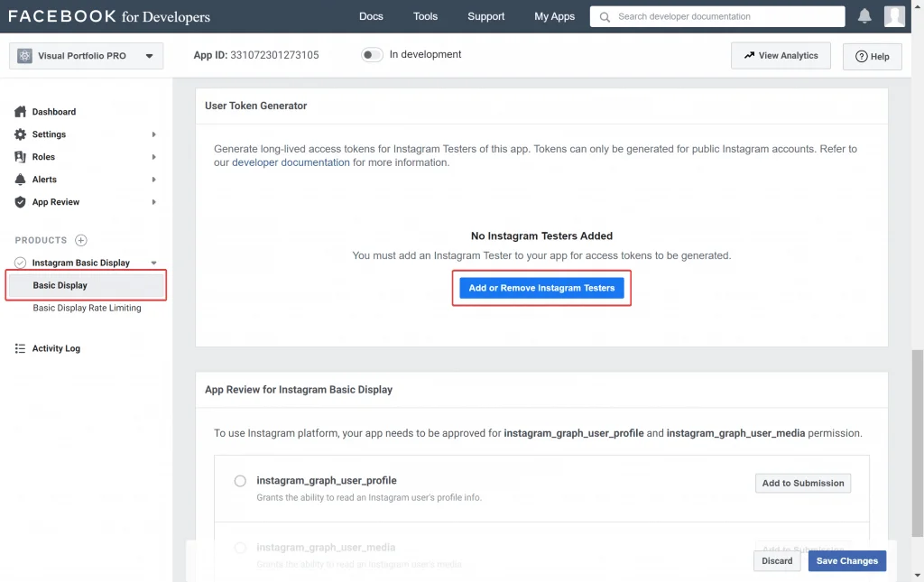The image size is (924, 582).
Task: Open the user profile avatar
Action: pyautogui.click(x=894, y=16)
